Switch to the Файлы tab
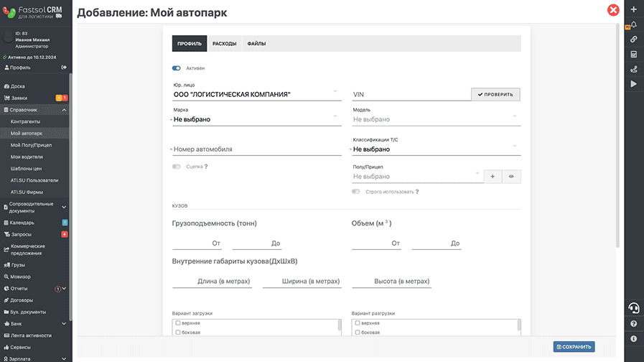This screenshot has width=644, height=362. 256,44
